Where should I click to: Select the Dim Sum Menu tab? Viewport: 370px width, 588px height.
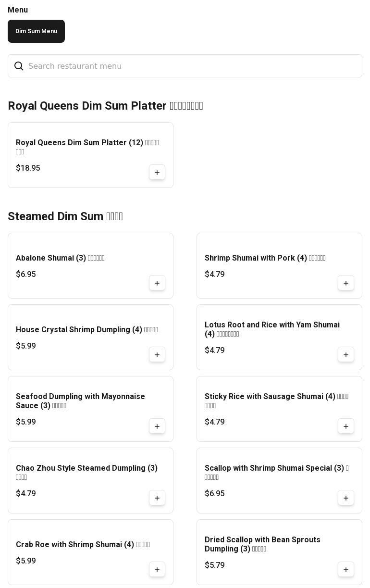pos(36,31)
